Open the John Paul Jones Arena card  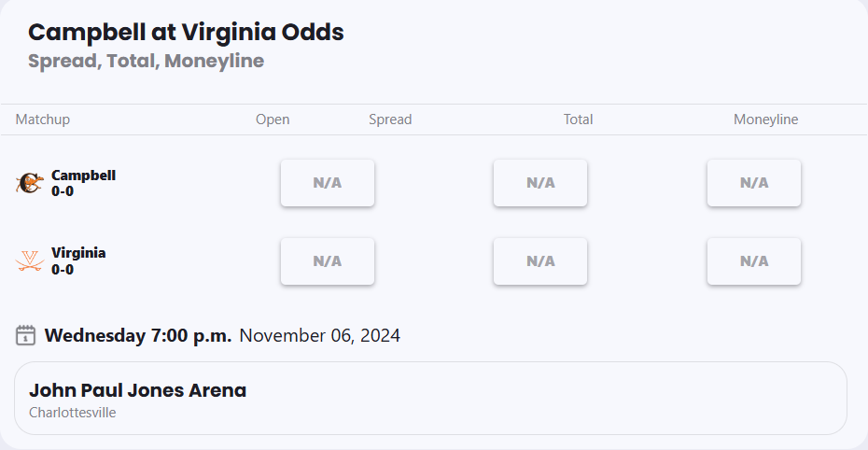430,398
